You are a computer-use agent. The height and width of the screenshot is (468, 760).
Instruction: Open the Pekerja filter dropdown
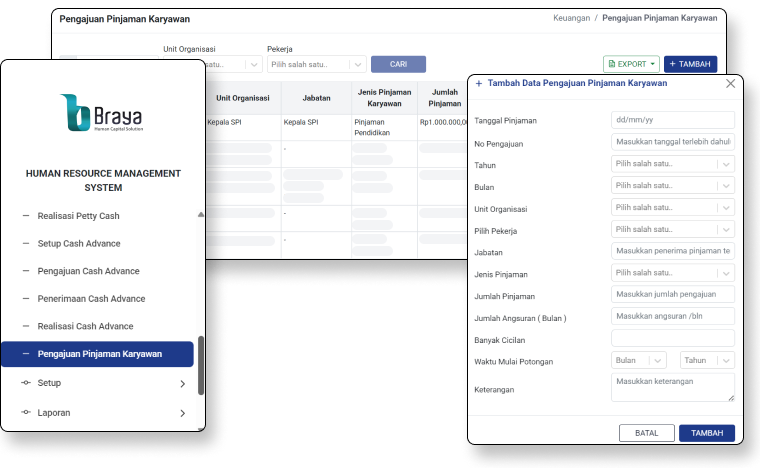click(x=315, y=64)
